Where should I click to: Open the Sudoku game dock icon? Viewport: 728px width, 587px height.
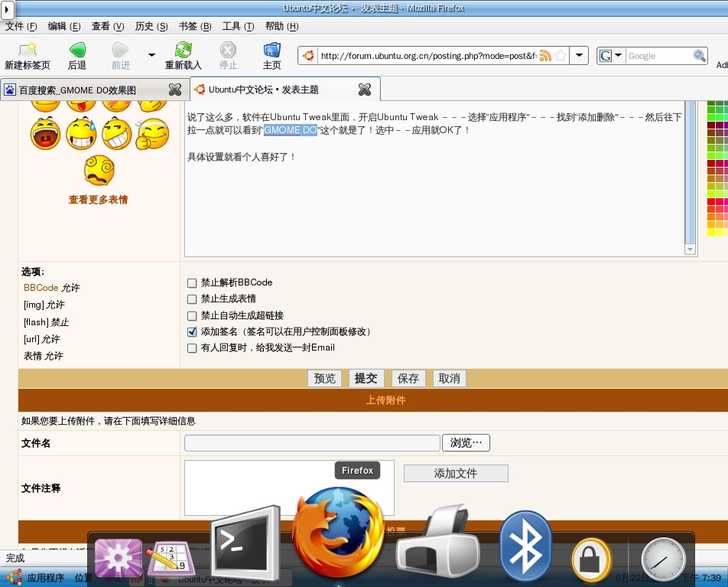(x=171, y=559)
